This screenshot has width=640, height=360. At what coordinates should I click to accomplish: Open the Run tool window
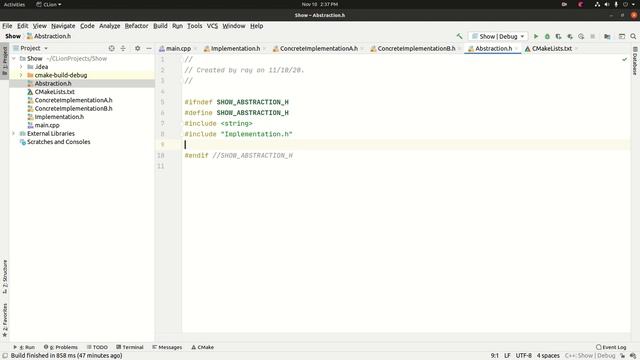coord(24,347)
